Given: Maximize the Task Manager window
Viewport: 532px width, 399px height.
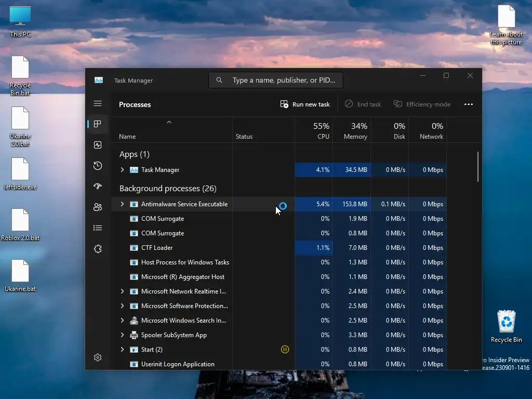Looking at the screenshot, I should (446, 75).
